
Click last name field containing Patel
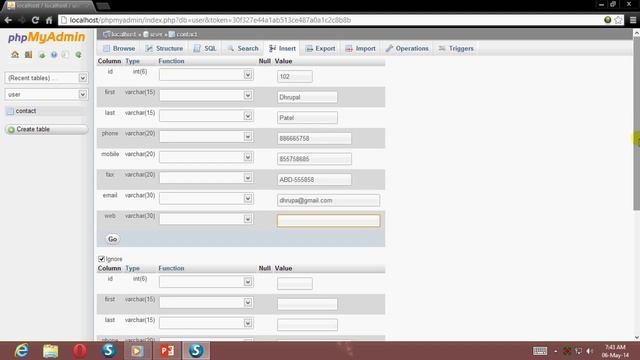[x=307, y=118]
